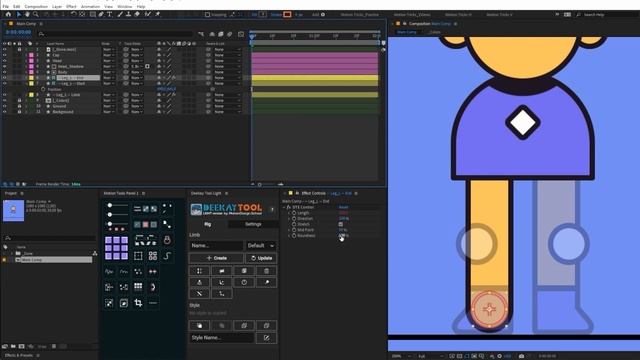Collapse the DTL Control effect group
The height and width of the screenshot is (360, 640).
[x=284, y=207]
